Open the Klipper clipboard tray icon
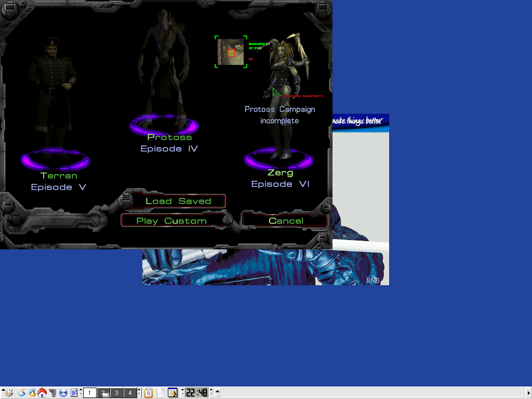The height and width of the screenshot is (399, 532). (148, 393)
